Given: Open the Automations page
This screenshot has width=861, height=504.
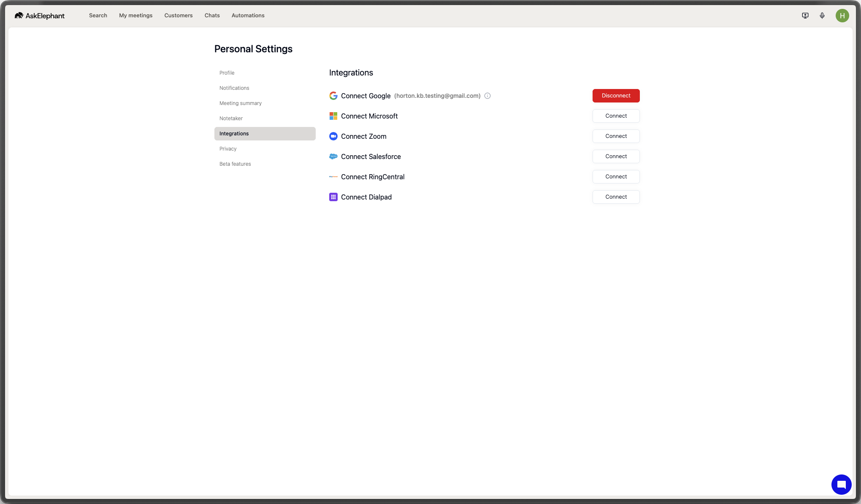Looking at the screenshot, I should coord(248,16).
